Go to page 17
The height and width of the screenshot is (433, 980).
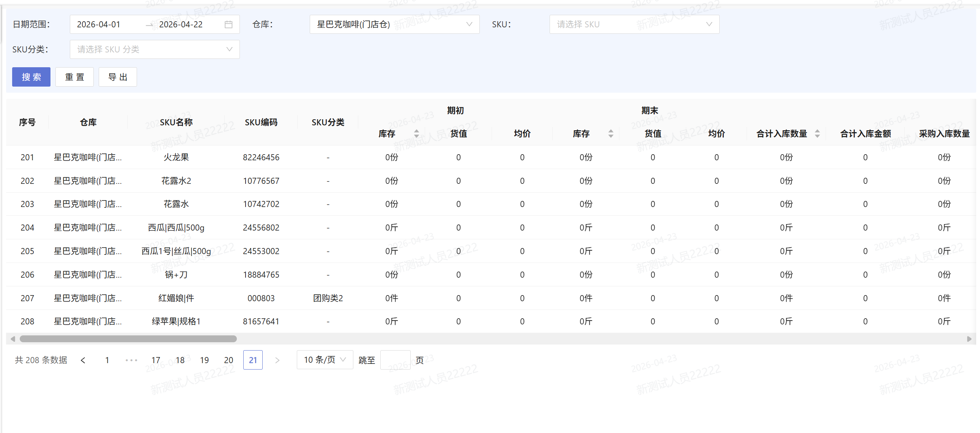156,360
